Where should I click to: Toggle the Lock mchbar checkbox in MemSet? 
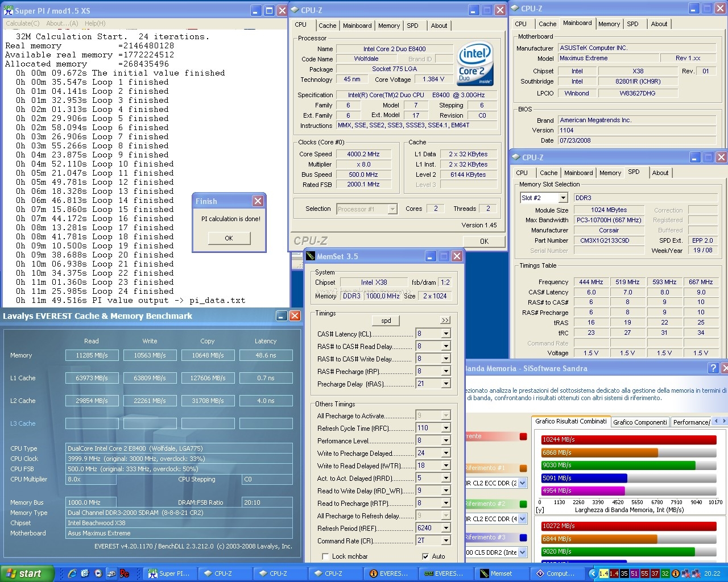(325, 556)
